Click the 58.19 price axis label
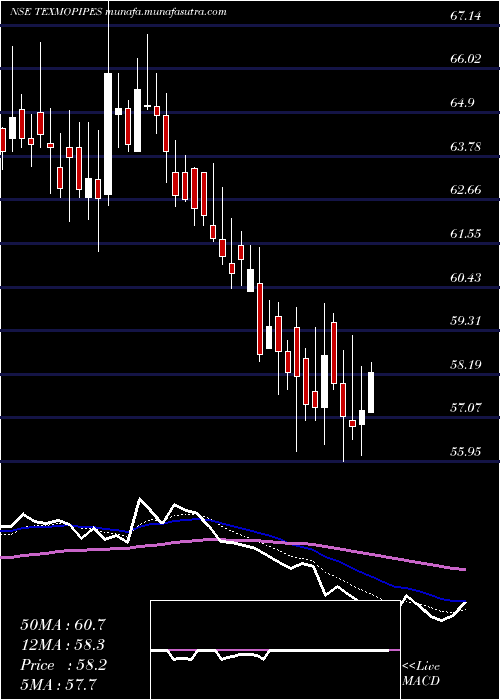500x700 pixels. click(x=466, y=365)
